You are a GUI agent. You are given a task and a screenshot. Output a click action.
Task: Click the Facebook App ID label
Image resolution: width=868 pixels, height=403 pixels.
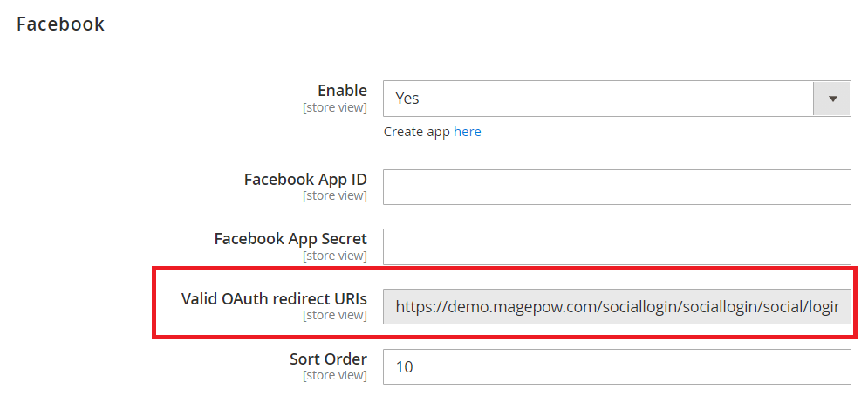click(305, 180)
